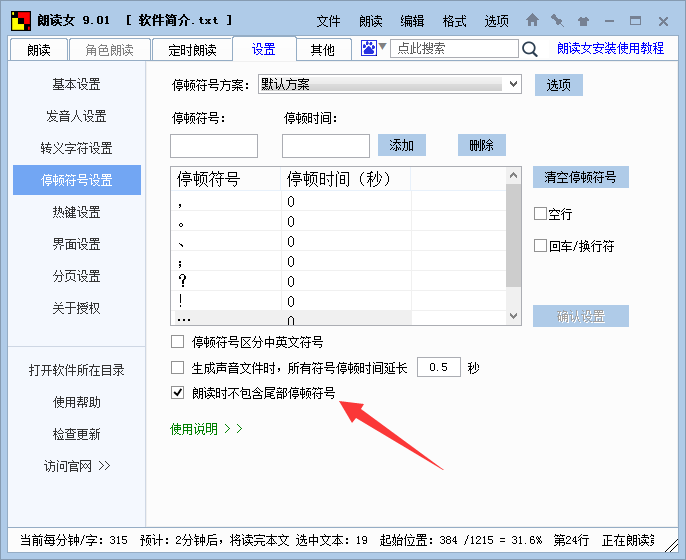Click the magnifier search icon
The width and height of the screenshot is (686, 560).
530,49
